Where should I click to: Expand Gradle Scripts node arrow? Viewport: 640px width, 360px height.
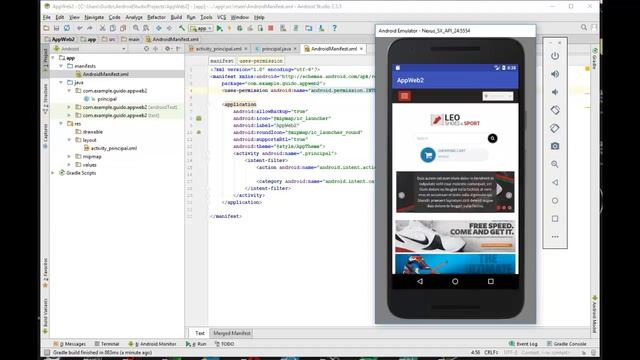pos(53,173)
